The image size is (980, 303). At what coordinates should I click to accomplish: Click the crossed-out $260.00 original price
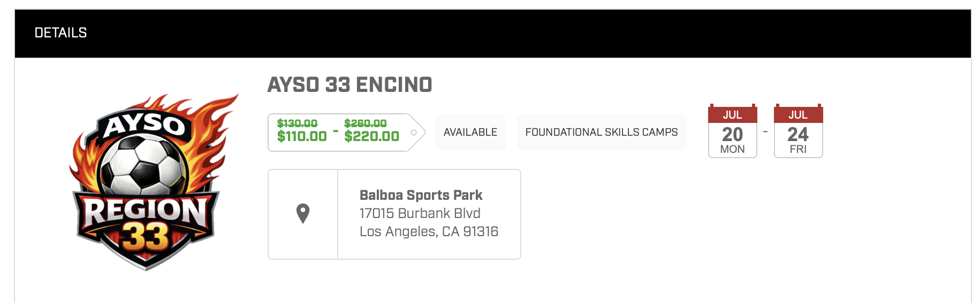365,123
